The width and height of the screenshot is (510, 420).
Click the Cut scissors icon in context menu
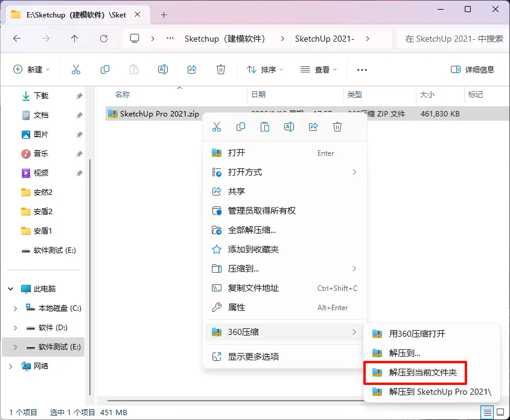pos(217,127)
